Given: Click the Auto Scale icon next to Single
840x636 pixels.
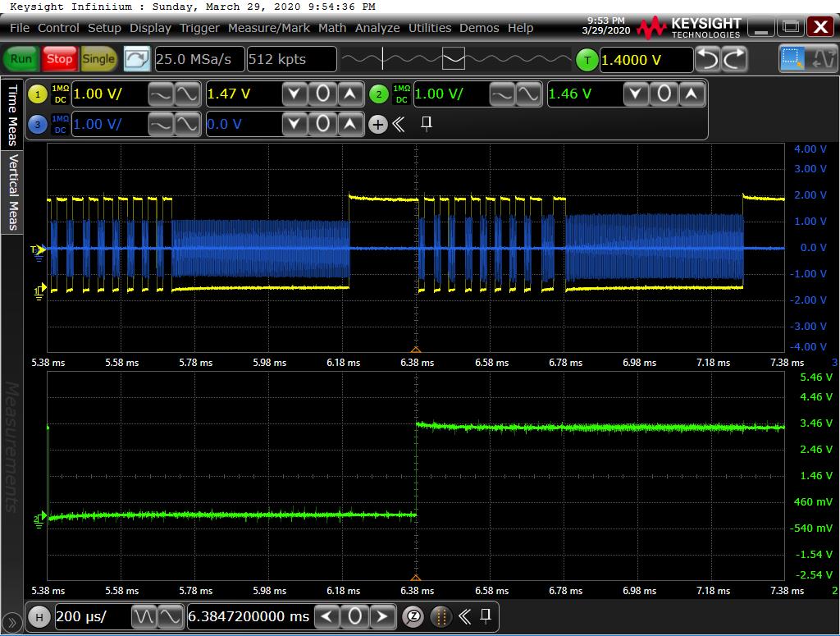Looking at the screenshot, I should click(137, 59).
